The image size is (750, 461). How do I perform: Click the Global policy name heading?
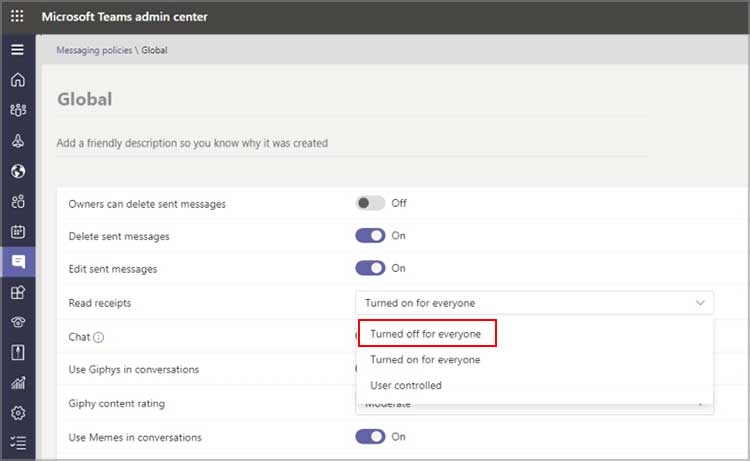85,99
